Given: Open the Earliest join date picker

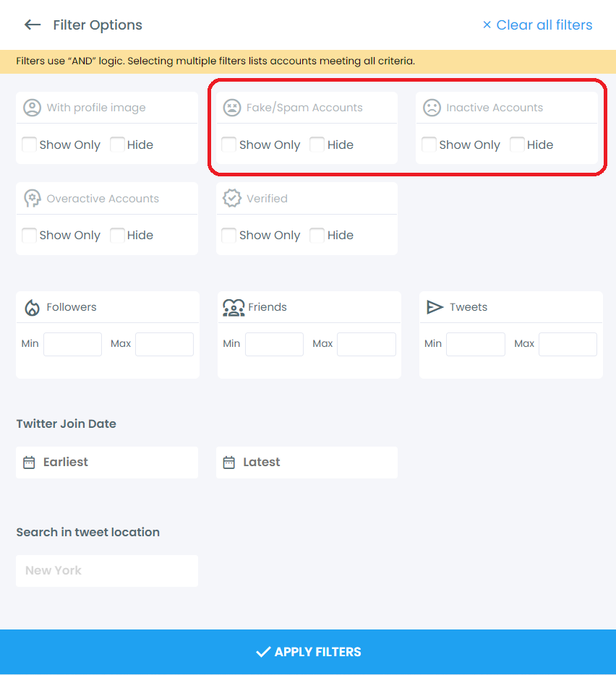Looking at the screenshot, I should pos(106,462).
